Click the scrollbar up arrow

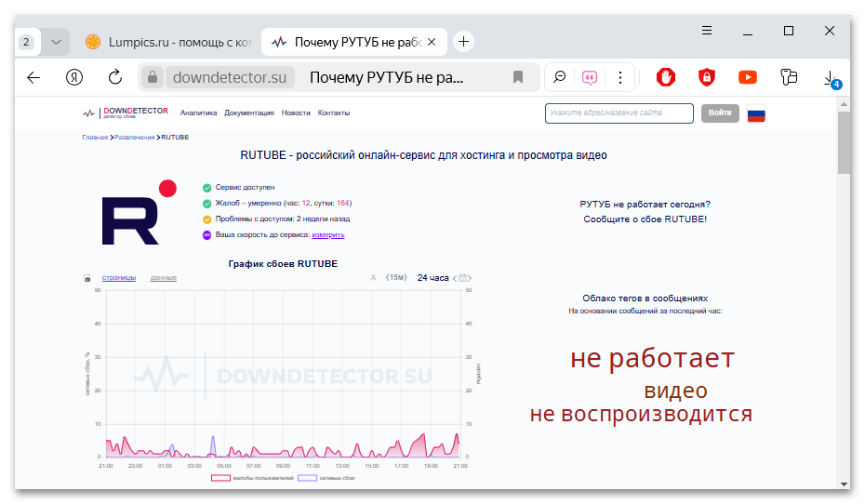point(844,103)
